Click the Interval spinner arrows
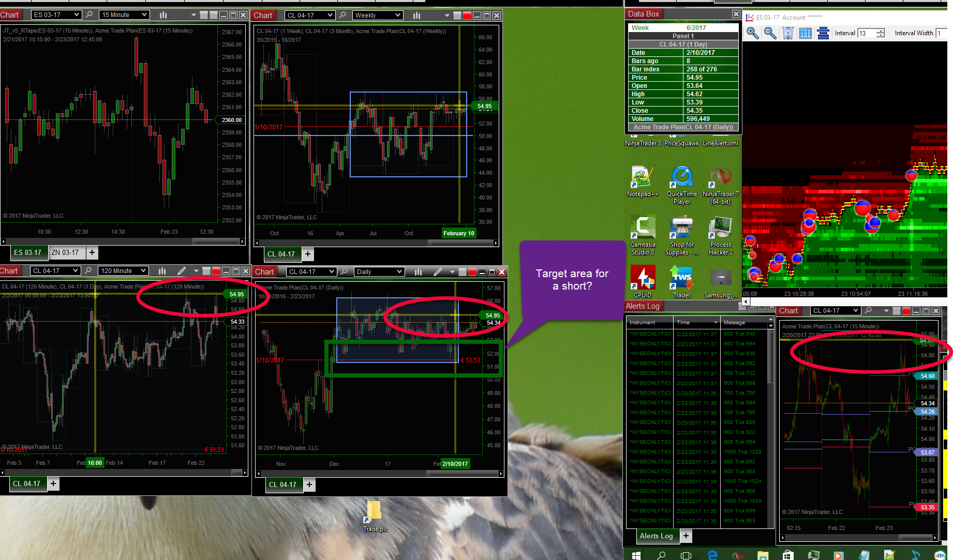The width and height of the screenshot is (953, 560). [881, 33]
